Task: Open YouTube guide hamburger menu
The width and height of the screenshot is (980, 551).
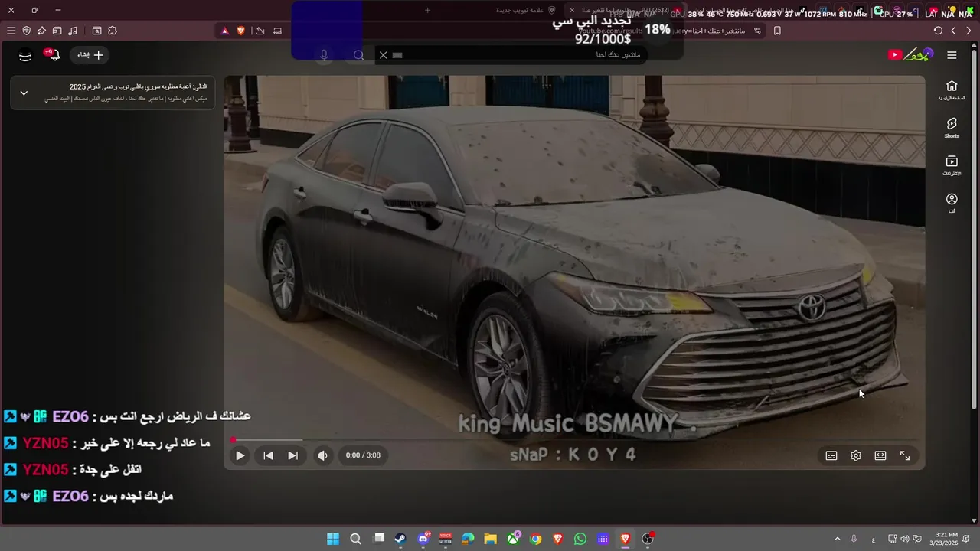Action: pyautogui.click(x=952, y=55)
